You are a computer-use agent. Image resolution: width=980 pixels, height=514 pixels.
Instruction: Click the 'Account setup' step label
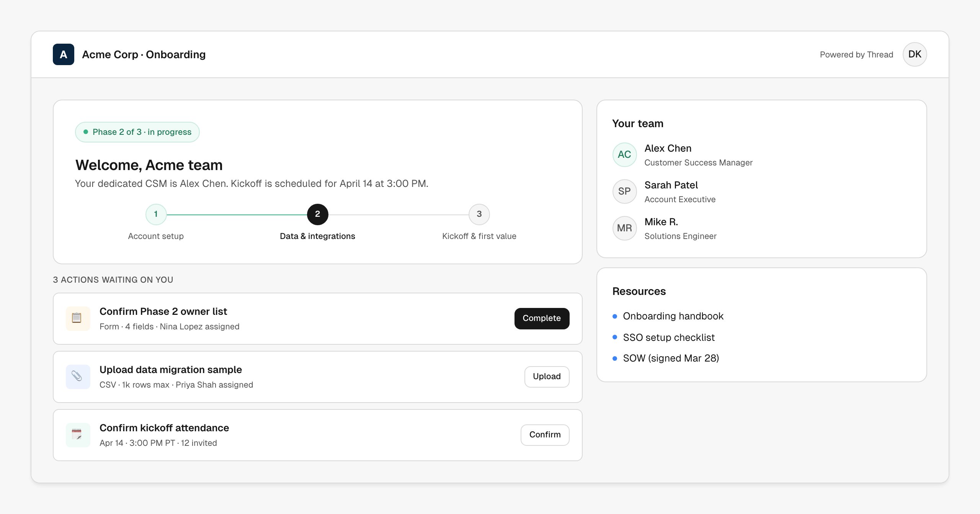(156, 236)
